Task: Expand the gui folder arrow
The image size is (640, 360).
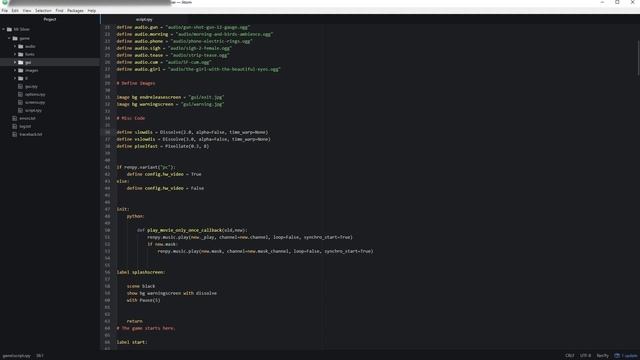Action: 15,62
